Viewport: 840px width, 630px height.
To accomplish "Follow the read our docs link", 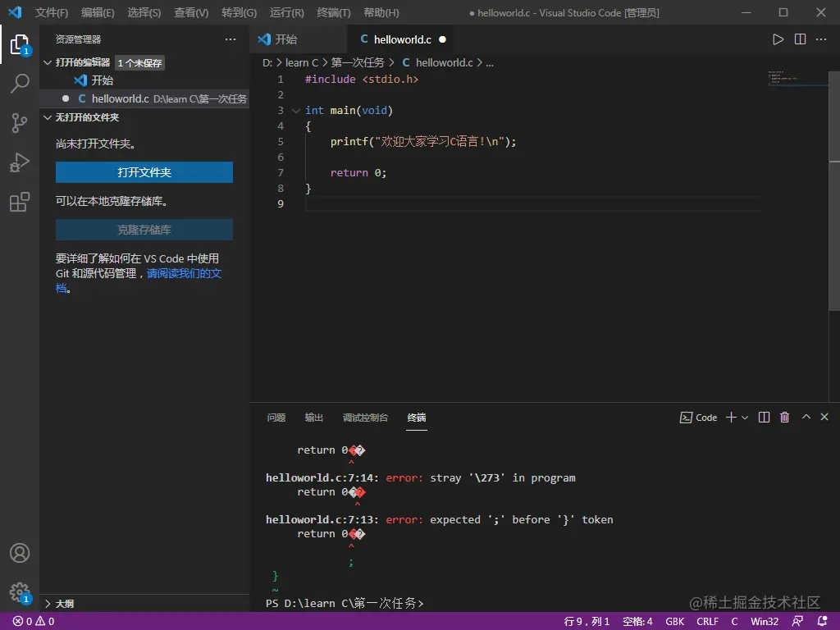I will 184,273.
